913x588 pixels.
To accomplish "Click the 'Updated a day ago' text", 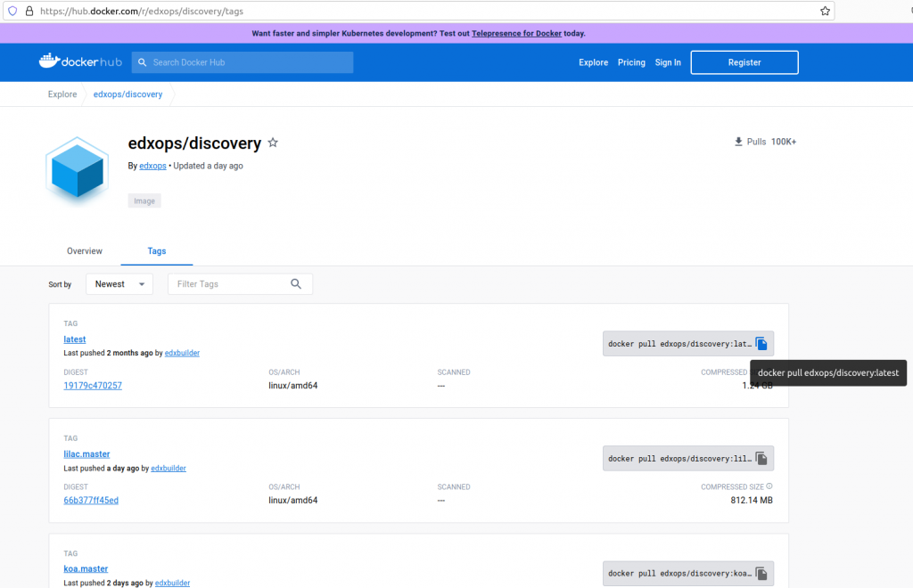I will [208, 166].
